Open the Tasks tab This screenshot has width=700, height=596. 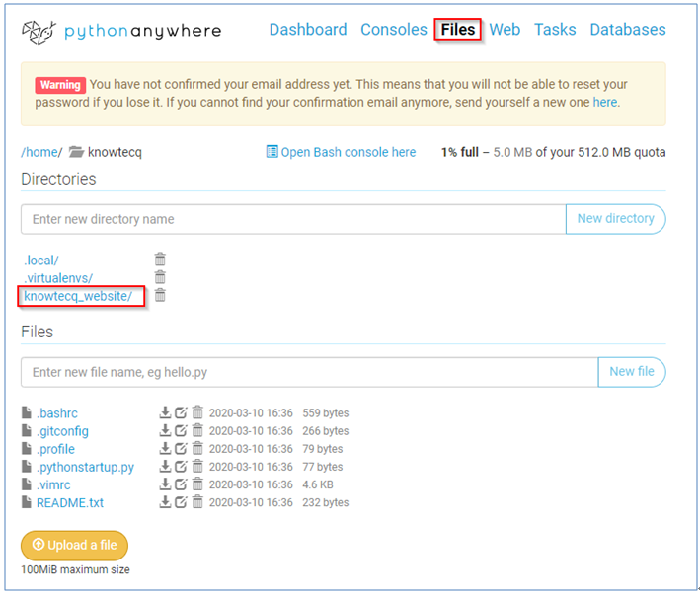(x=555, y=30)
